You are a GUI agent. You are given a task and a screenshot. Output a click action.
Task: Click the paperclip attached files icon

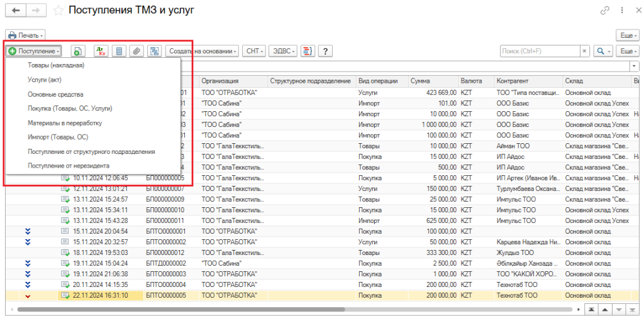click(135, 51)
